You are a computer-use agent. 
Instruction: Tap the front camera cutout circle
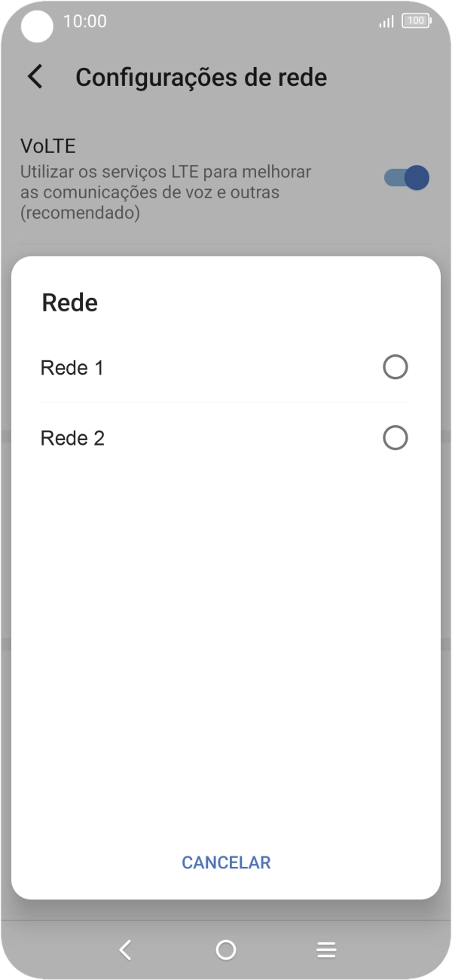point(37,27)
